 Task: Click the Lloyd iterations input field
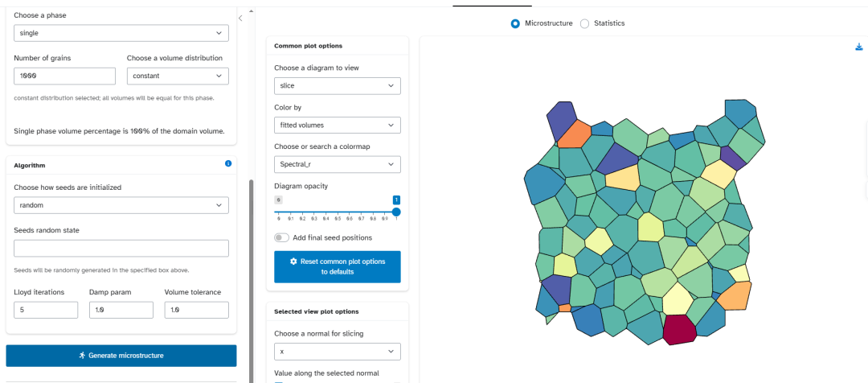pyautogui.click(x=46, y=310)
